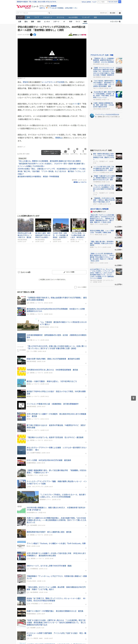The image size is (138, 644).
Task: Open the トップ tab in navigation bar
Action: pos(20,17)
